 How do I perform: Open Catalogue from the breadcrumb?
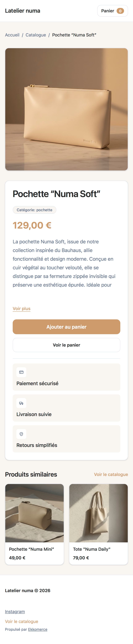36,35
